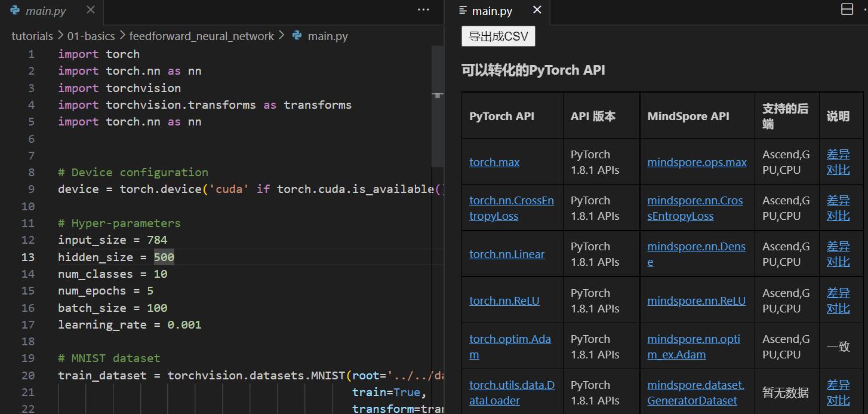Open the mindspore.nn.CrossEntropyLoss link
The width and height of the screenshot is (868, 414).
tap(695, 208)
